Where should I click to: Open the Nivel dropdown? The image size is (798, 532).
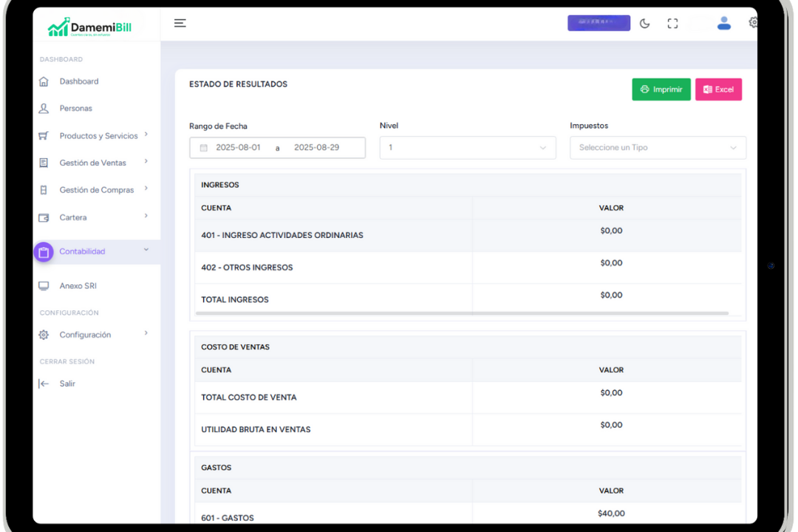(x=467, y=148)
